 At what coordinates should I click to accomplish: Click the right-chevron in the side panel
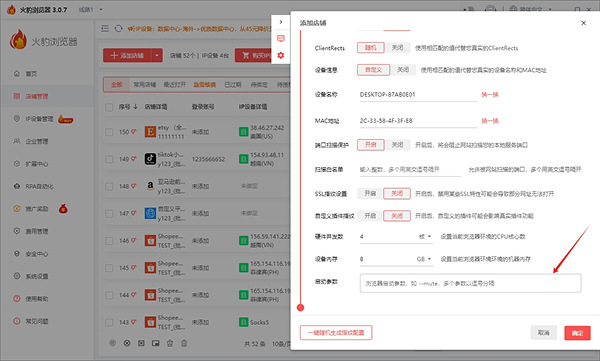[x=281, y=22]
